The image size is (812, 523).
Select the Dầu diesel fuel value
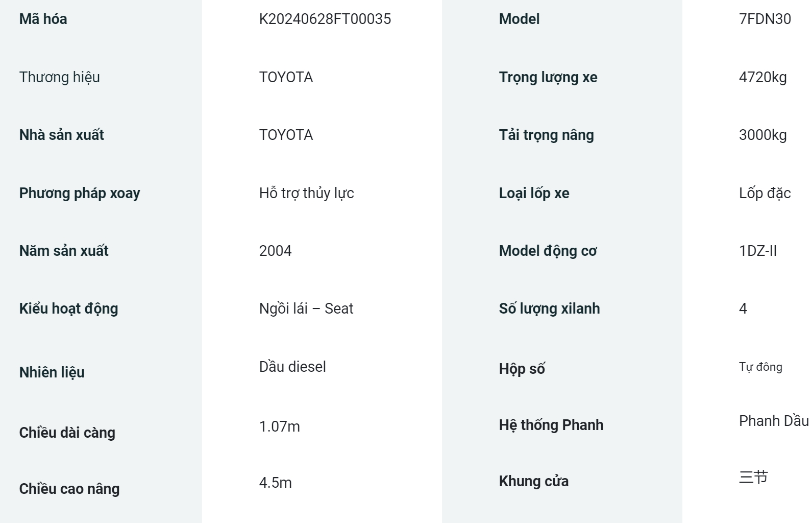coord(292,367)
